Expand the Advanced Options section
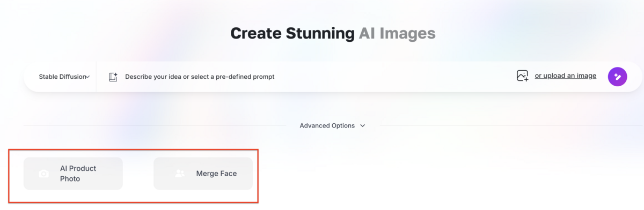Viewport: 644px width, 210px height. [x=333, y=126]
